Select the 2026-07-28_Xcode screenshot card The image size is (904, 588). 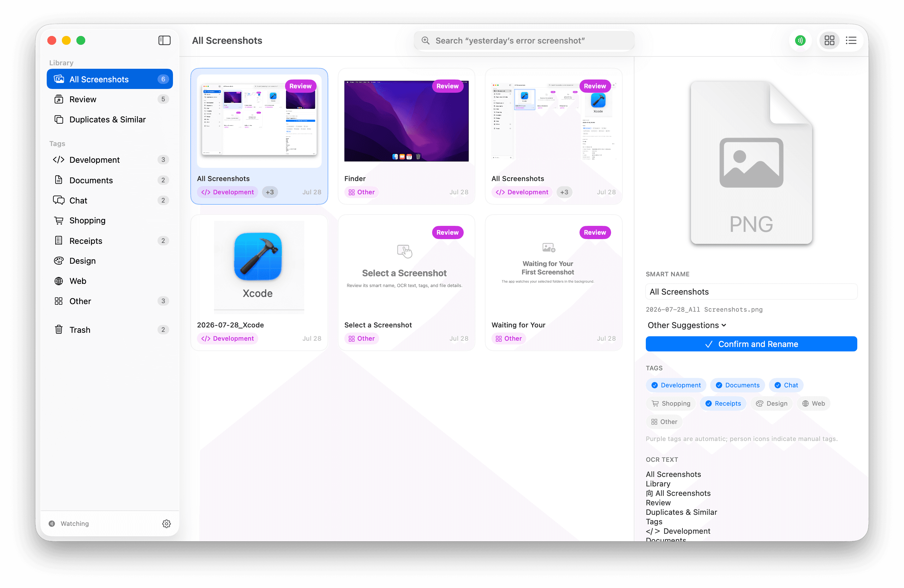pos(259,282)
